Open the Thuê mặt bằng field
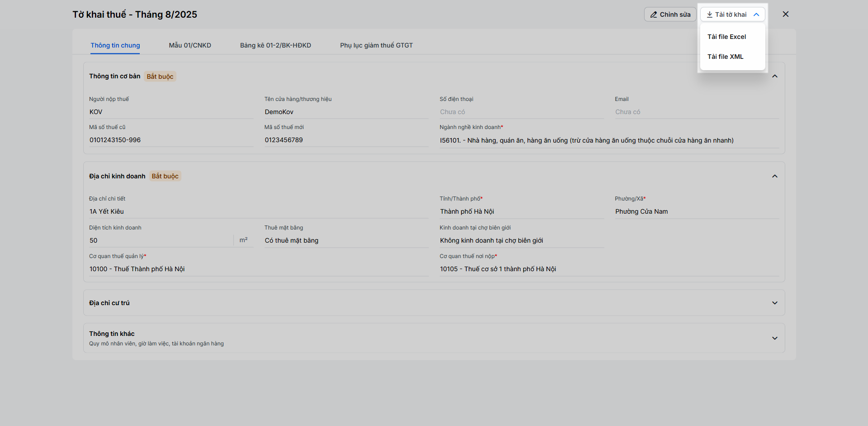868x426 pixels. coord(346,240)
